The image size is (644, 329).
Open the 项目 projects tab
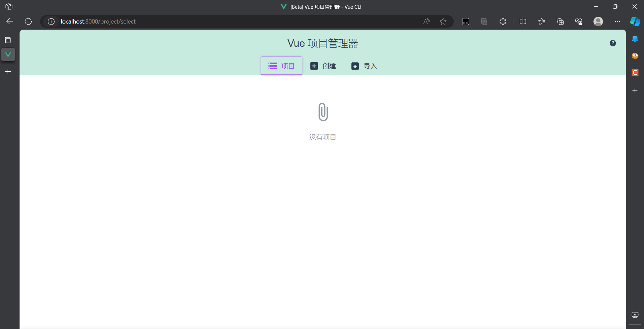[x=281, y=66]
